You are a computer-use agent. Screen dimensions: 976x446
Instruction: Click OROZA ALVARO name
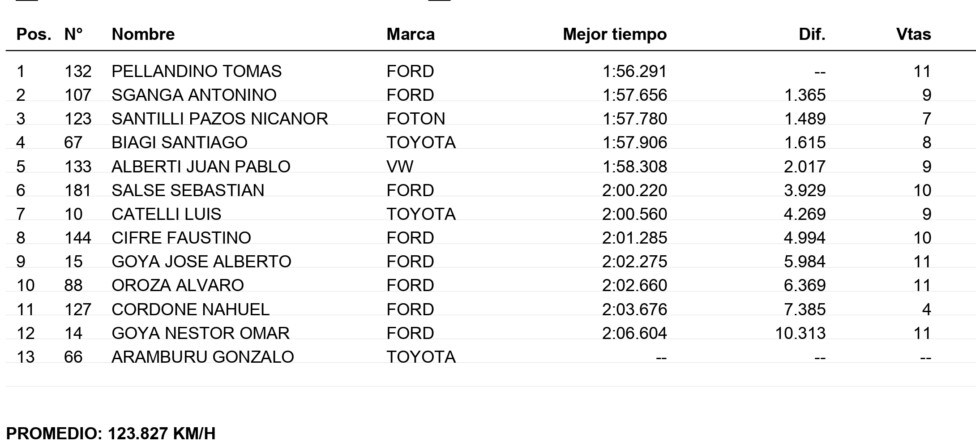pyautogui.click(x=177, y=286)
